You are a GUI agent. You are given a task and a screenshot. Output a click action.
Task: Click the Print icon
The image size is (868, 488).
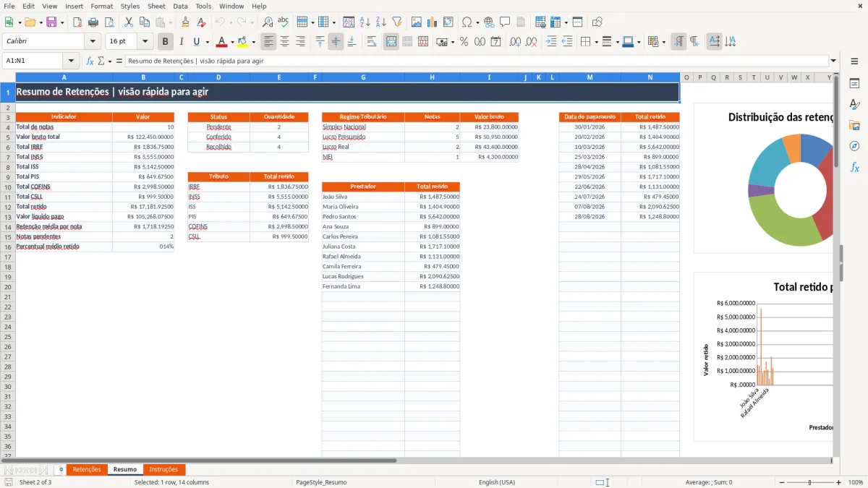click(93, 22)
